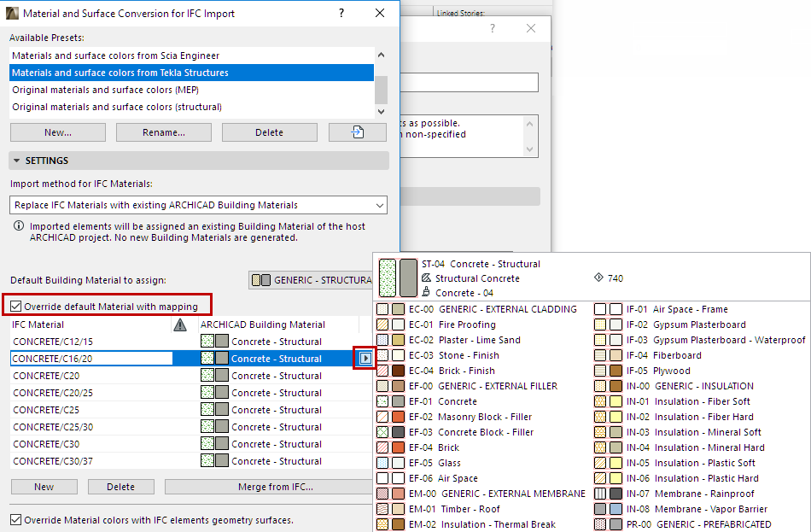
Task: Click the ARCHICAD app icon in title bar
Action: 12,13
